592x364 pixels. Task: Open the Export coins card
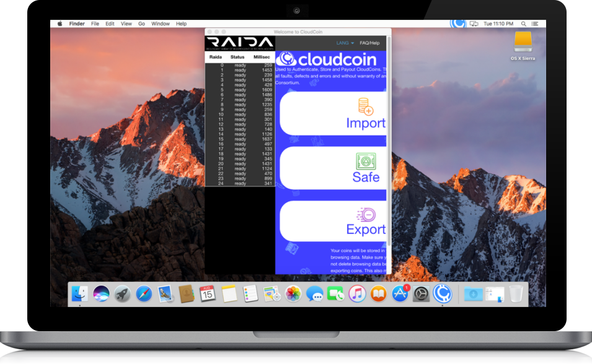333,222
